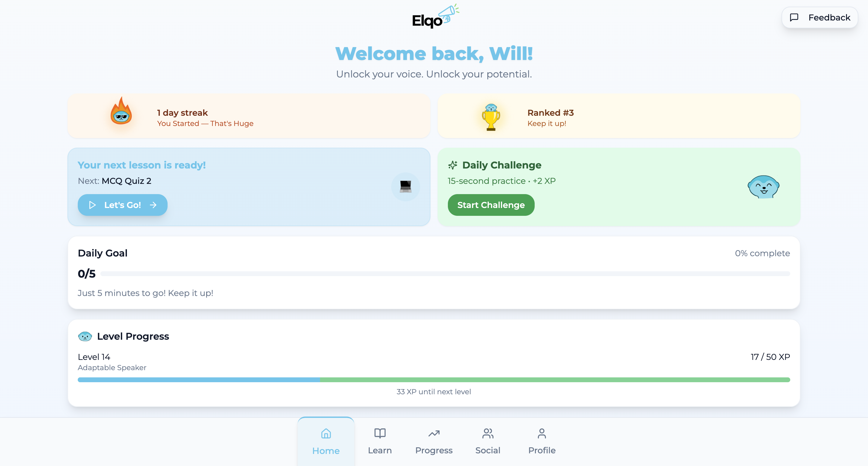Click the laptop lesson icon
The image size is (868, 466).
405,187
